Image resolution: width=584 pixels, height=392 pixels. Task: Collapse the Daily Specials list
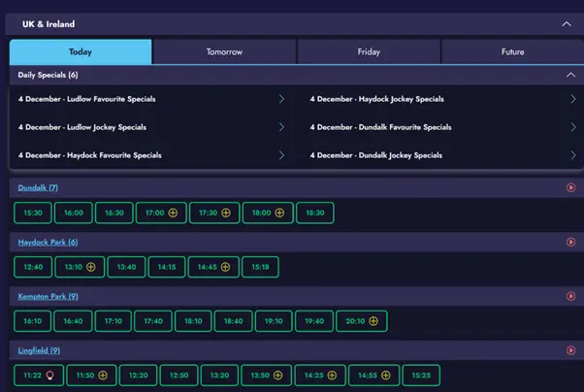[x=571, y=75]
